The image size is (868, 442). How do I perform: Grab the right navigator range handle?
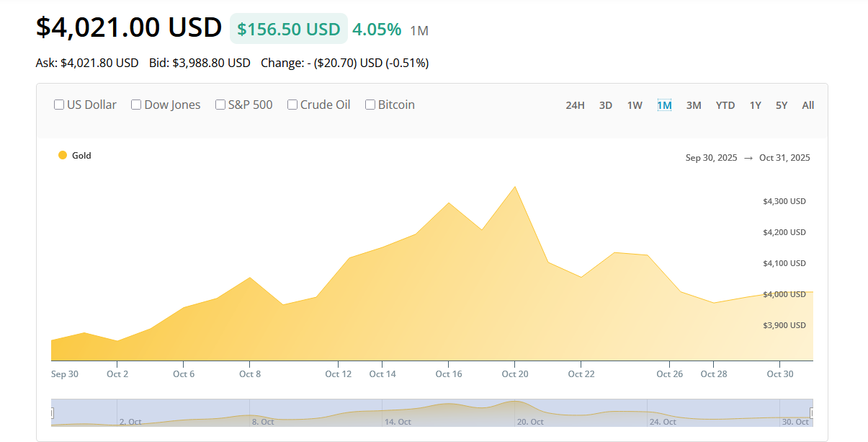pos(812,413)
